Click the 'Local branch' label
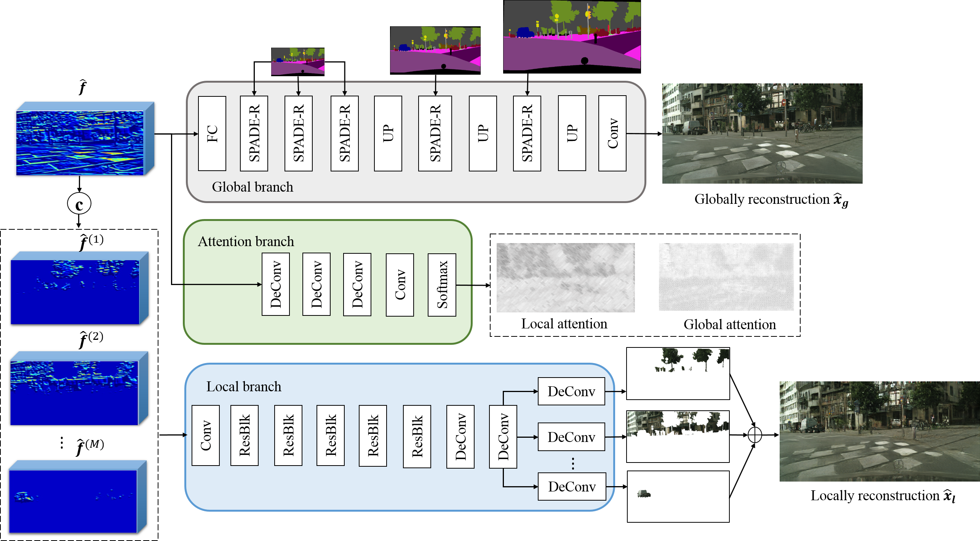This screenshot has width=980, height=541. [244, 387]
